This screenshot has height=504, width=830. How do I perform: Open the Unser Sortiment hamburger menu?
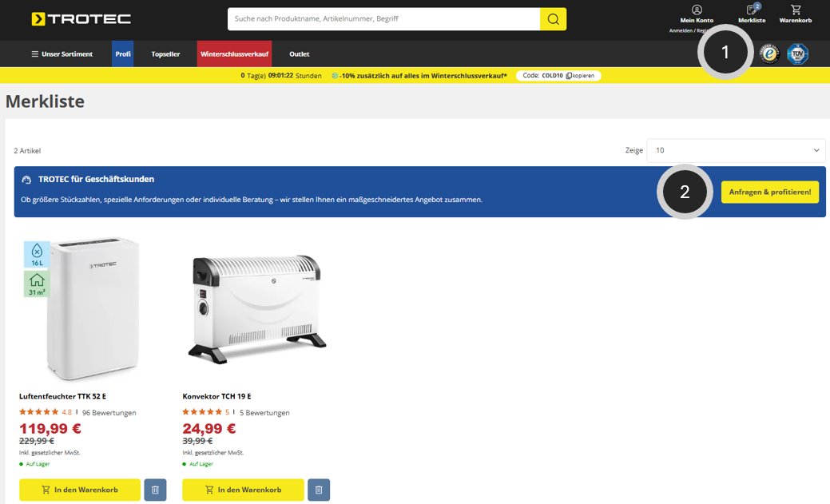[62, 54]
